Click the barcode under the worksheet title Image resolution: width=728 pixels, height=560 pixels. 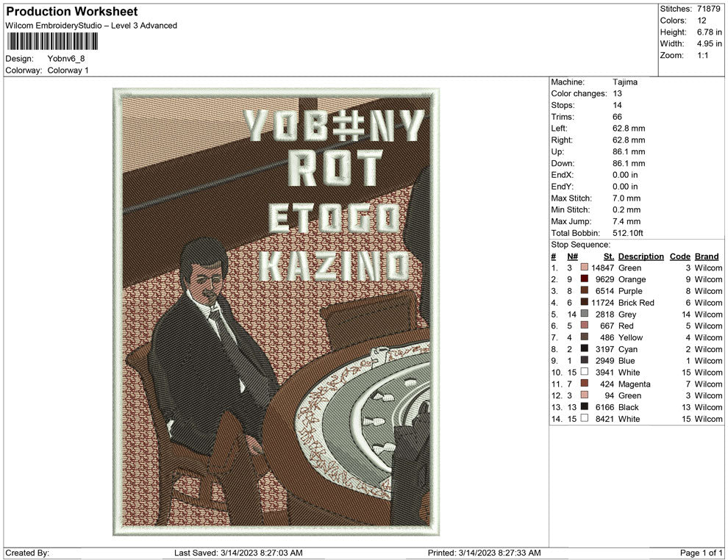tap(52, 41)
